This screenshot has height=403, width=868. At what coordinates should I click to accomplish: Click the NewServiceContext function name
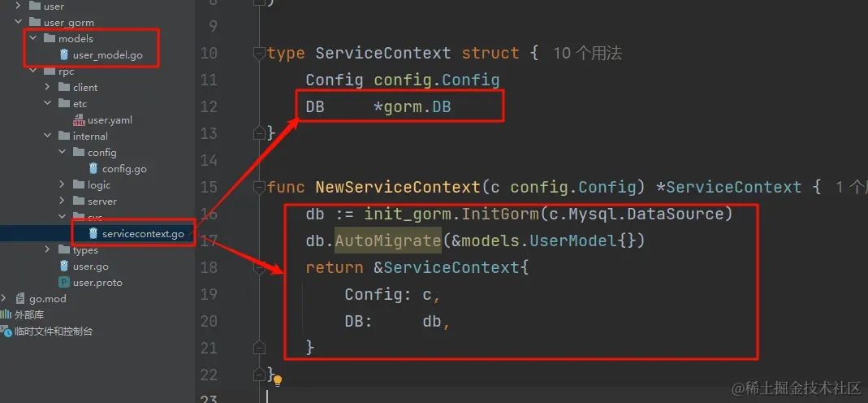[398, 187]
